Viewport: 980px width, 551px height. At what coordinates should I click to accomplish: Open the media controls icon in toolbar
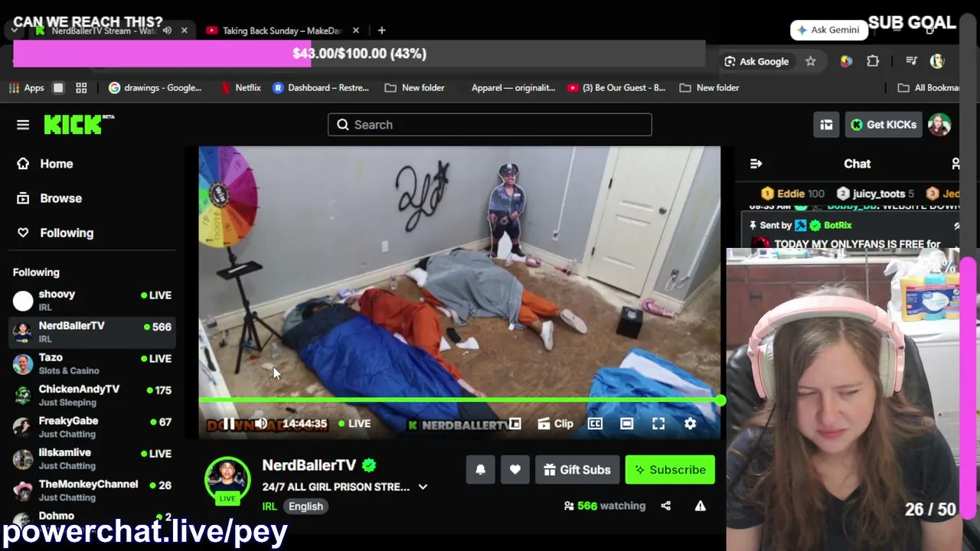911,61
